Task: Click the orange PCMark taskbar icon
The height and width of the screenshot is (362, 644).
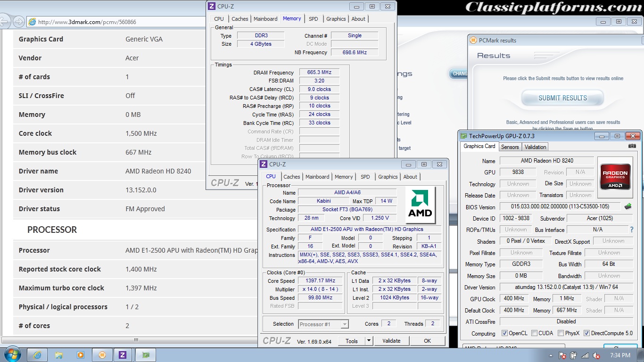Action: coord(102,355)
